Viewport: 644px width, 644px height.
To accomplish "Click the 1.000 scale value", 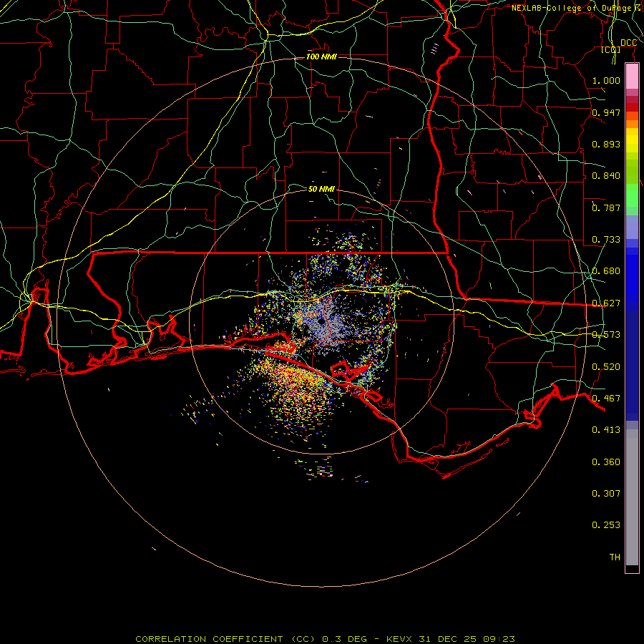I will [x=606, y=80].
